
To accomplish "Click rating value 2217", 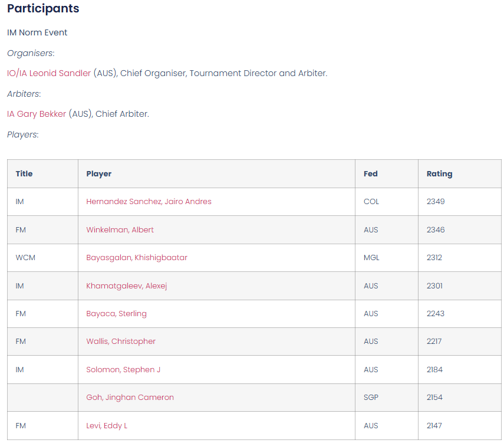I will pyautogui.click(x=434, y=342).
